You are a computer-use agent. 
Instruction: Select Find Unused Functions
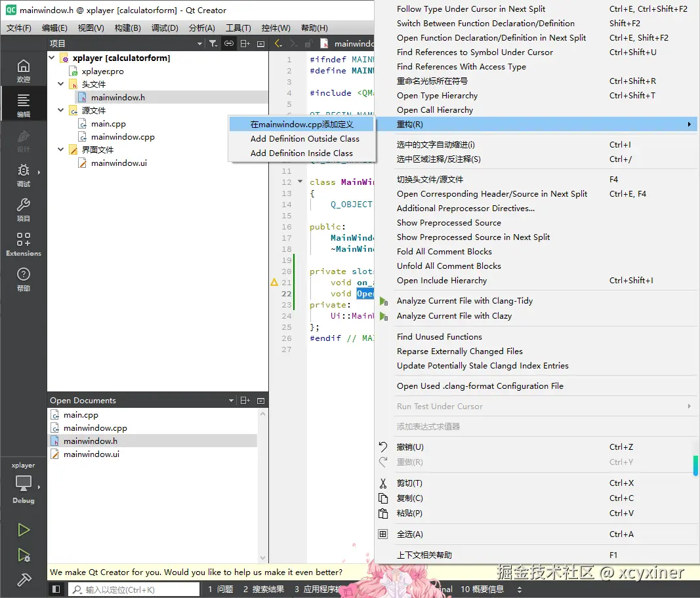[537, 336]
